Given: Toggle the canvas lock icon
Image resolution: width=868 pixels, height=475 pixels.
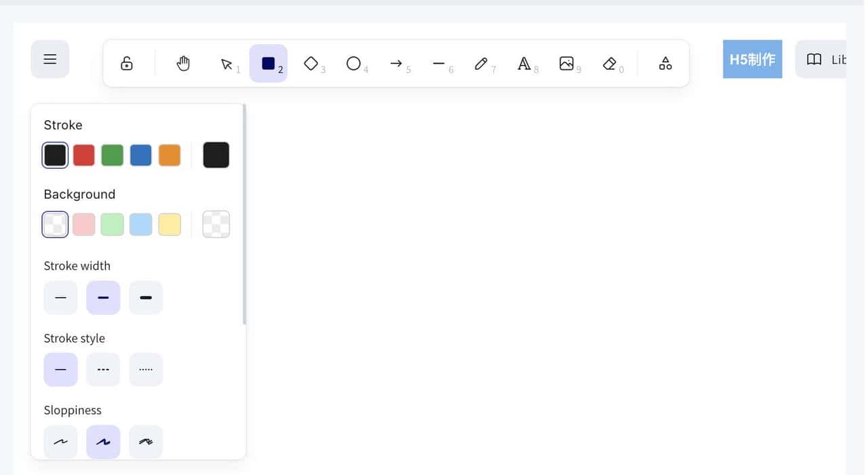Looking at the screenshot, I should [x=126, y=62].
